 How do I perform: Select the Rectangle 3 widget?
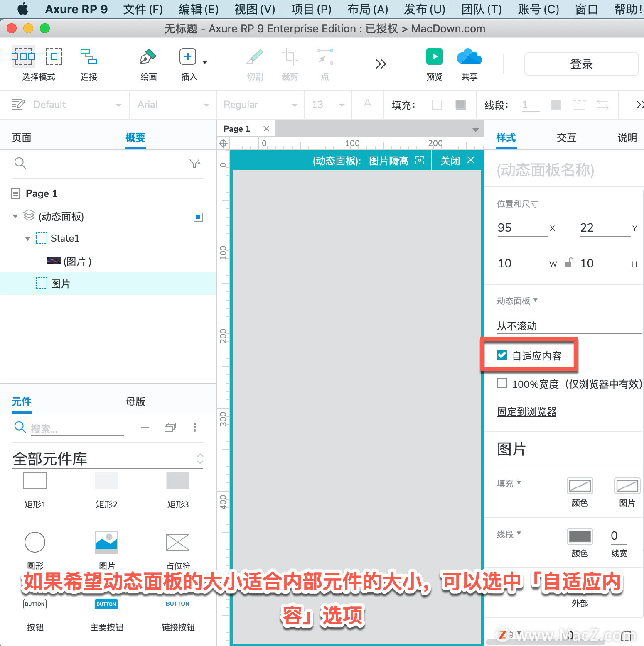point(178,481)
